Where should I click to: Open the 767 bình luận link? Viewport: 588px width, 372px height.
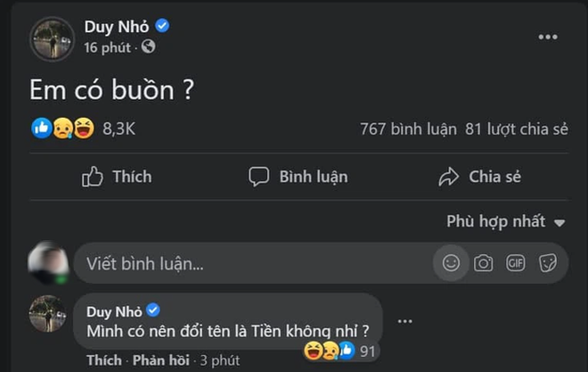408,129
